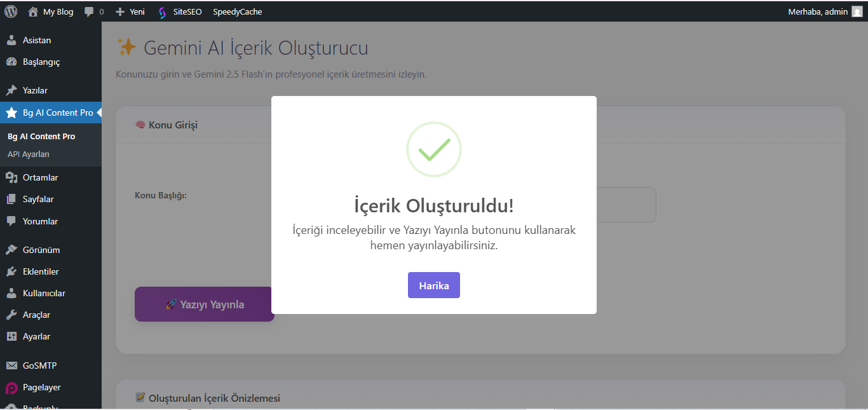This screenshot has width=868, height=410.
Task: Click the WordPress logo in admin bar
Action: click(11, 11)
